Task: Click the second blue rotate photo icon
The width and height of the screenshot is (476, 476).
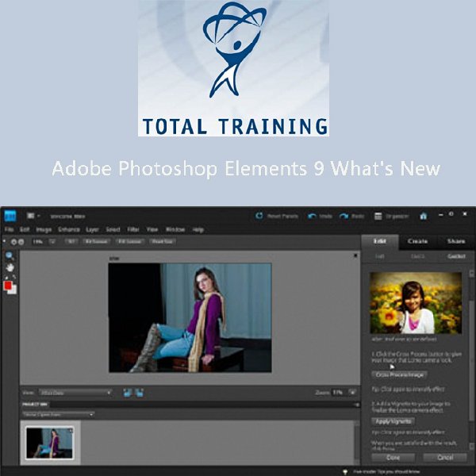Action: coord(140,393)
